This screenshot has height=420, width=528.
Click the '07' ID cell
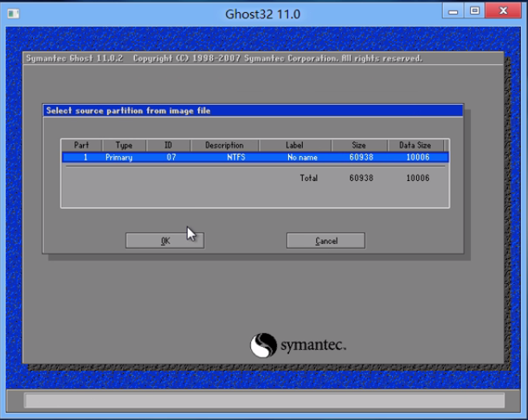pyautogui.click(x=171, y=157)
